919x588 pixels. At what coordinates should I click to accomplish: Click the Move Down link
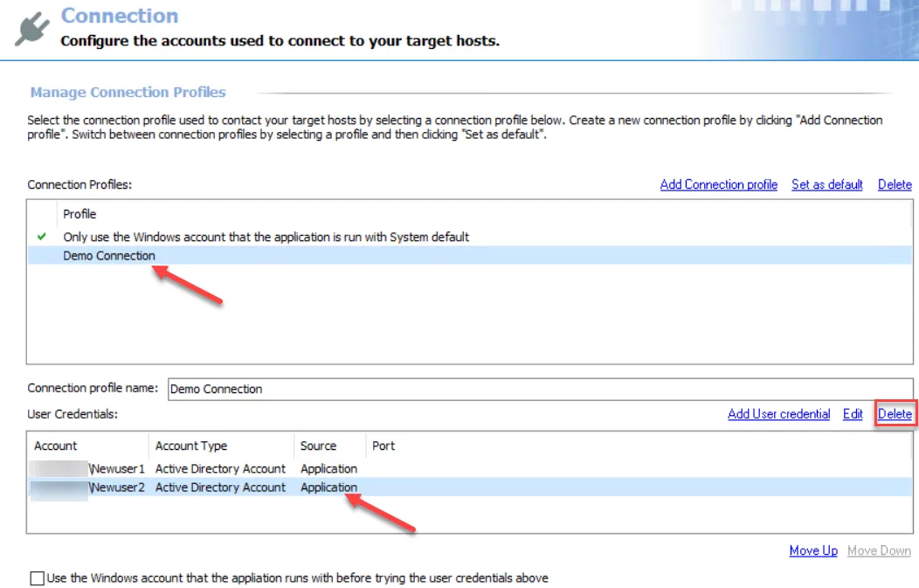pos(879,550)
